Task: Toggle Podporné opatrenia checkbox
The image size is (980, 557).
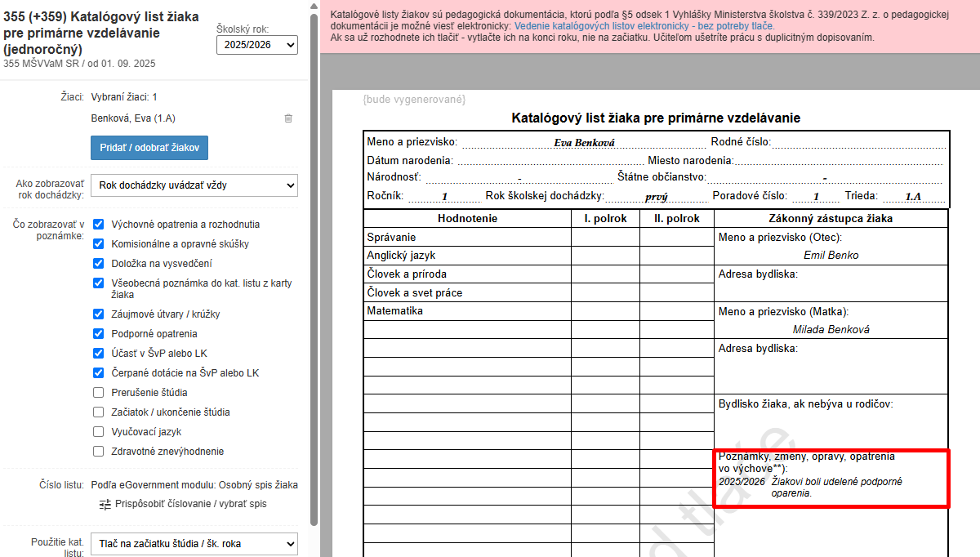Action: 98,333
